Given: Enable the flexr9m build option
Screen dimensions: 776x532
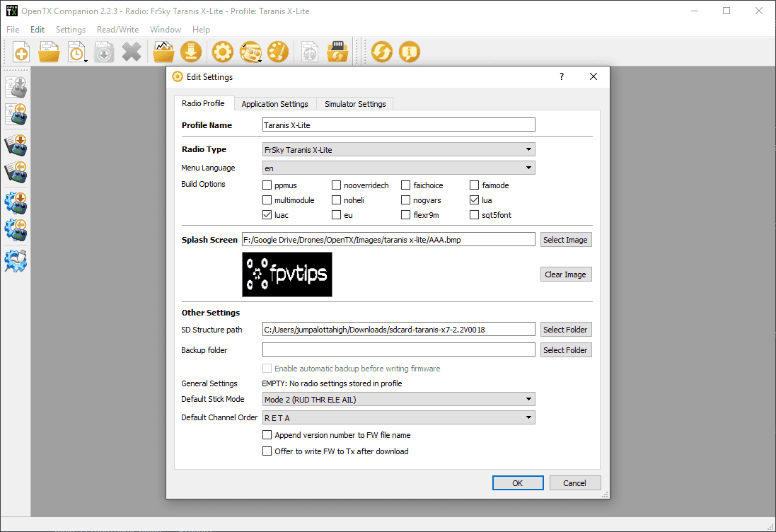Looking at the screenshot, I should pyautogui.click(x=406, y=215).
